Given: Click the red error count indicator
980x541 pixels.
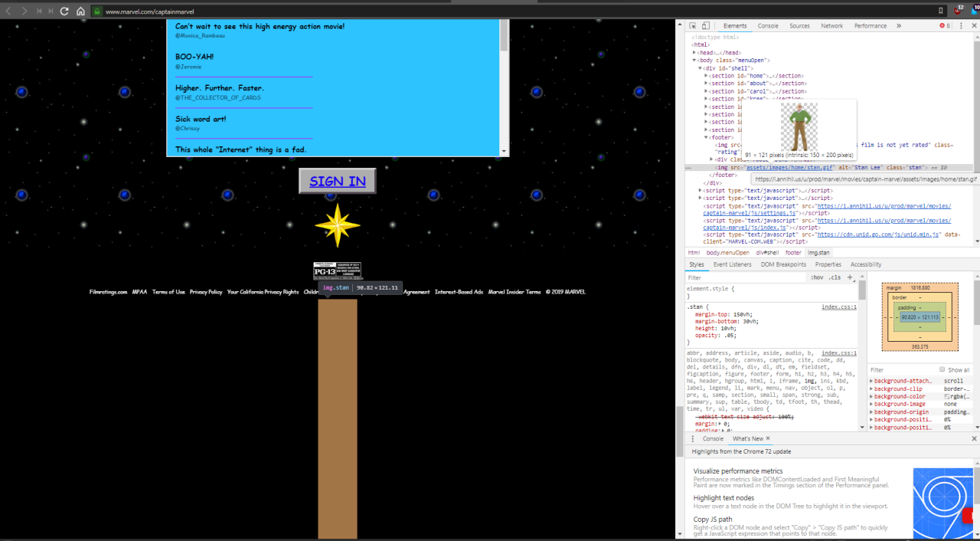Looking at the screenshot, I should pos(945,26).
